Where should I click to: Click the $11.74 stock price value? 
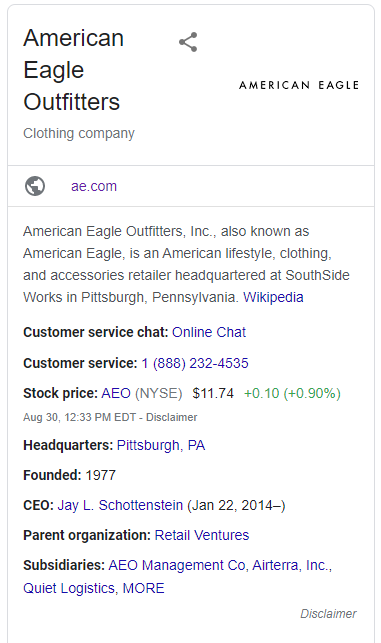click(213, 393)
